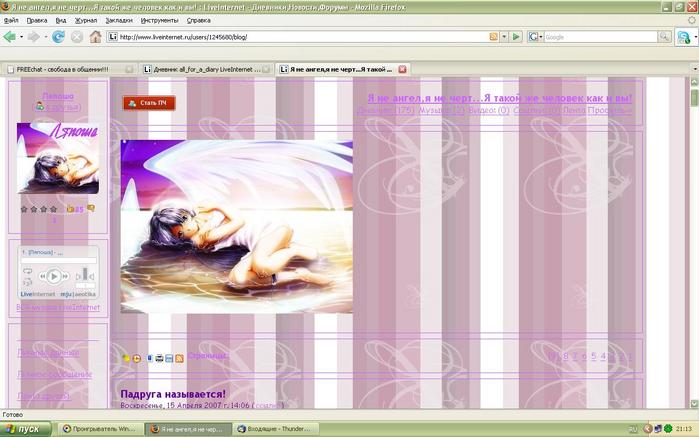Adjust the music widget volume slider

(x=85, y=275)
